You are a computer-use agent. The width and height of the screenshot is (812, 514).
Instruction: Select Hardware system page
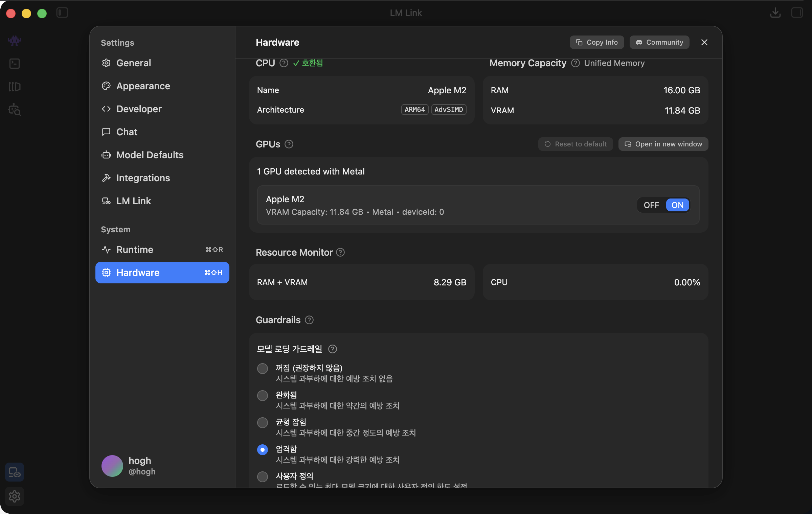click(x=162, y=273)
